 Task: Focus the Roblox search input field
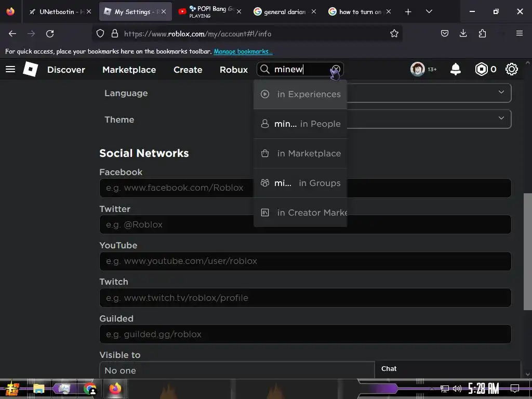(x=301, y=69)
